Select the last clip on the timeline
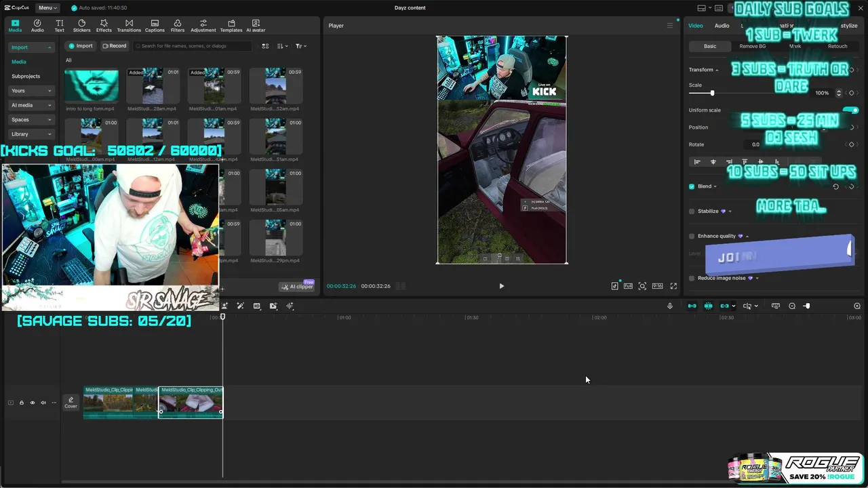 point(191,403)
